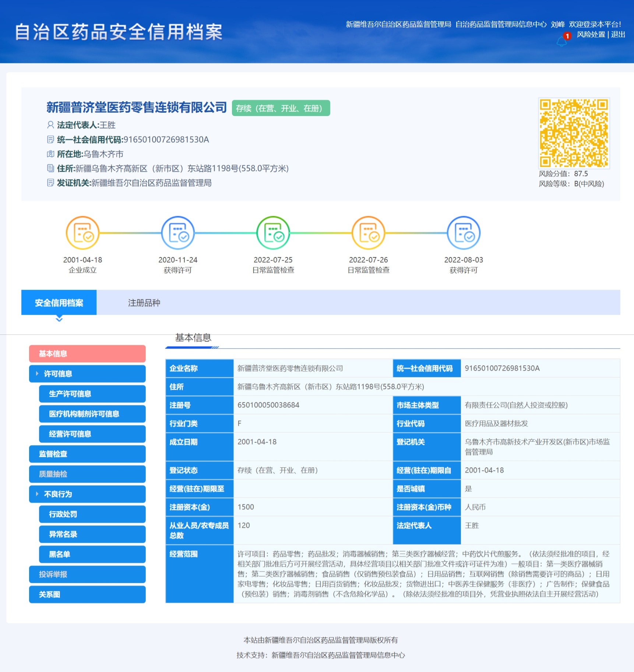The width and height of the screenshot is (634, 672).
Task: Click the 风险处置 link in header
Action: click(x=591, y=34)
